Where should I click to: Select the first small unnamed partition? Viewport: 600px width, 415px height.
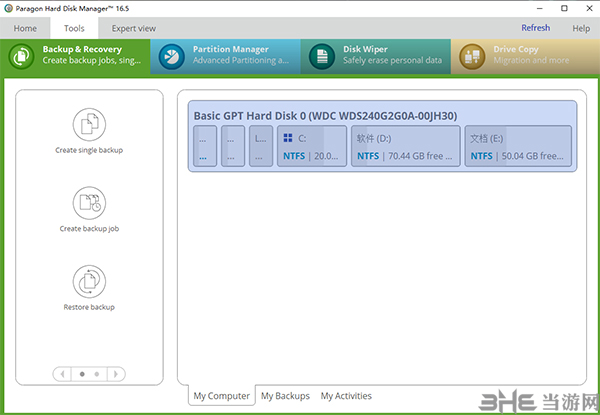[x=205, y=146]
